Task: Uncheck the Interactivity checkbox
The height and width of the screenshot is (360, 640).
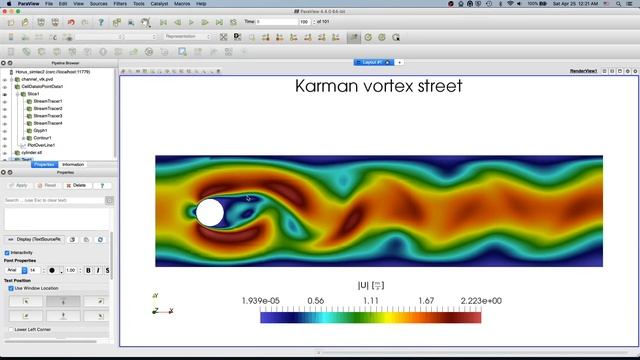Action: pos(7,253)
